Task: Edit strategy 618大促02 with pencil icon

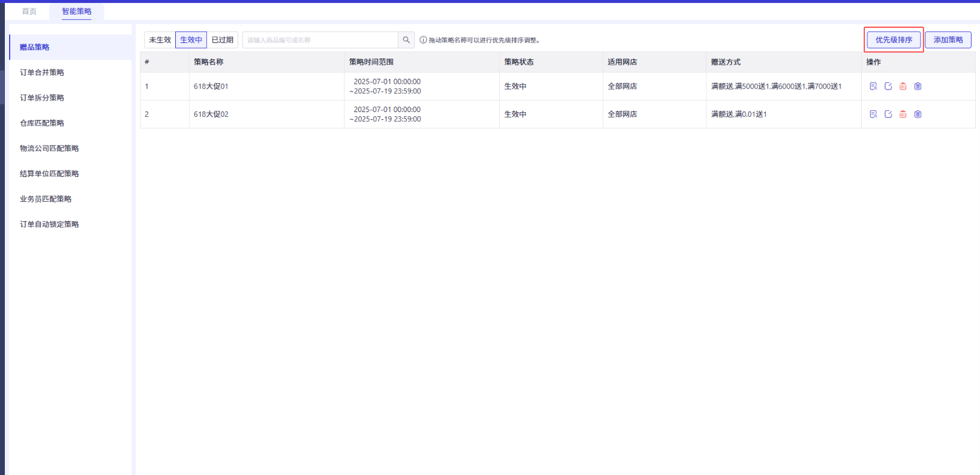Action: 888,114
